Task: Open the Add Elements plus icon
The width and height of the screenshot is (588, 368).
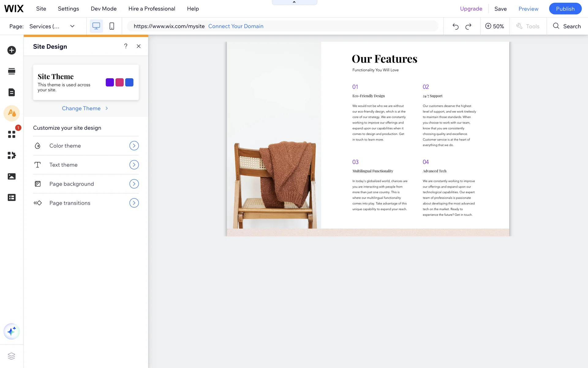Action: click(x=12, y=50)
